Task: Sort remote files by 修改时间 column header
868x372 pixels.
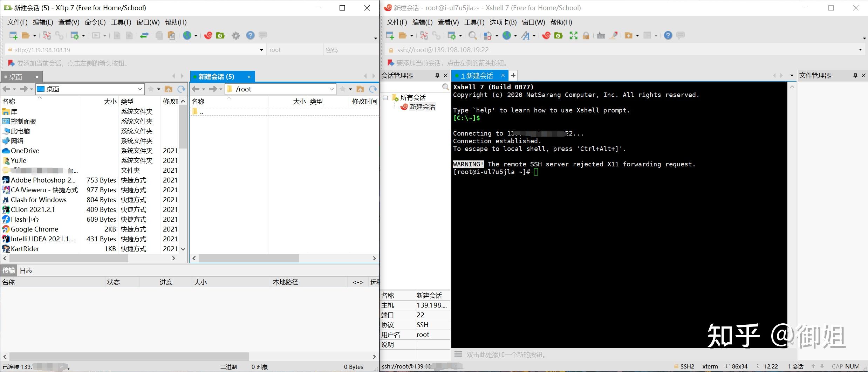Action: 364,101
